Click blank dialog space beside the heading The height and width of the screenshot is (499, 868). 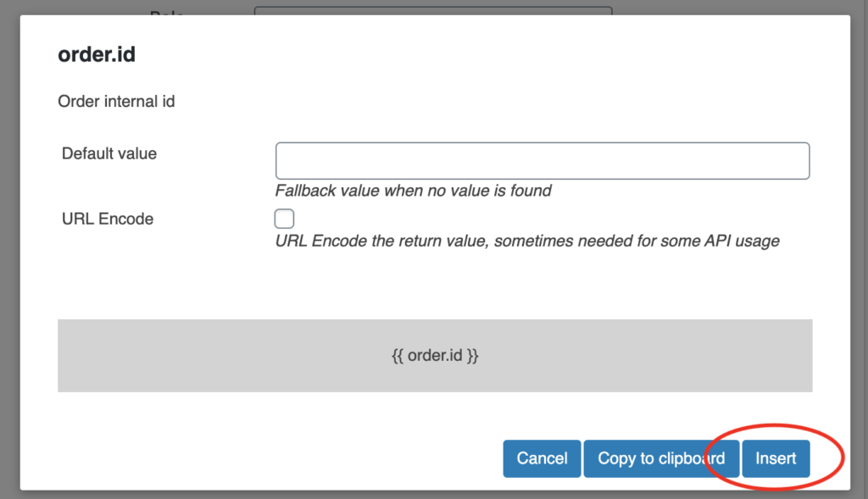[x=487, y=54]
